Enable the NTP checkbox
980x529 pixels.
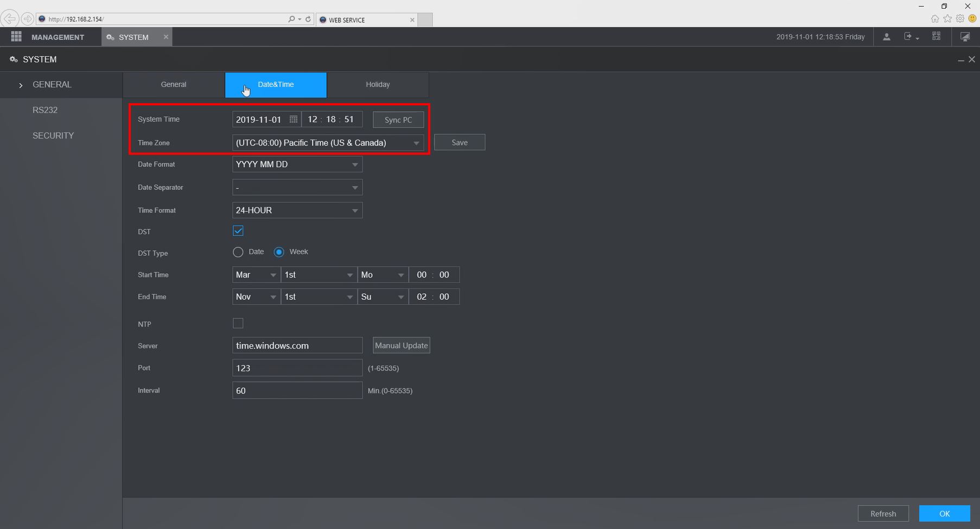coord(238,324)
